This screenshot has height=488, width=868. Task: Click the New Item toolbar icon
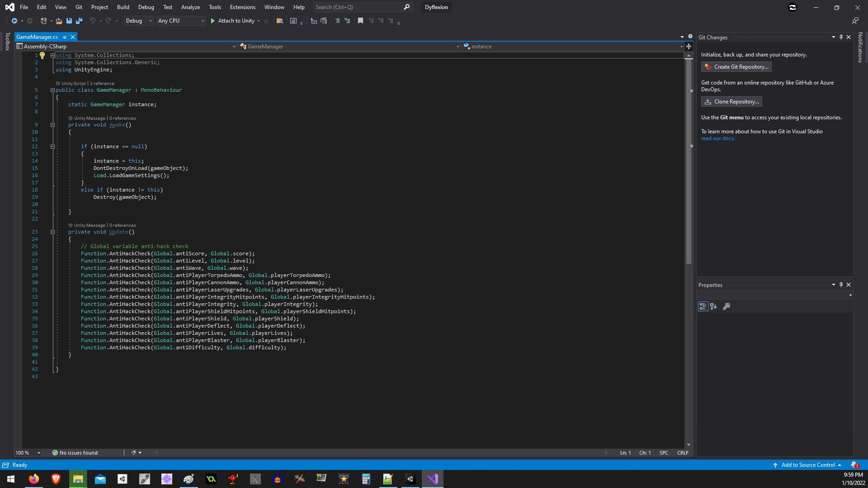coord(43,21)
